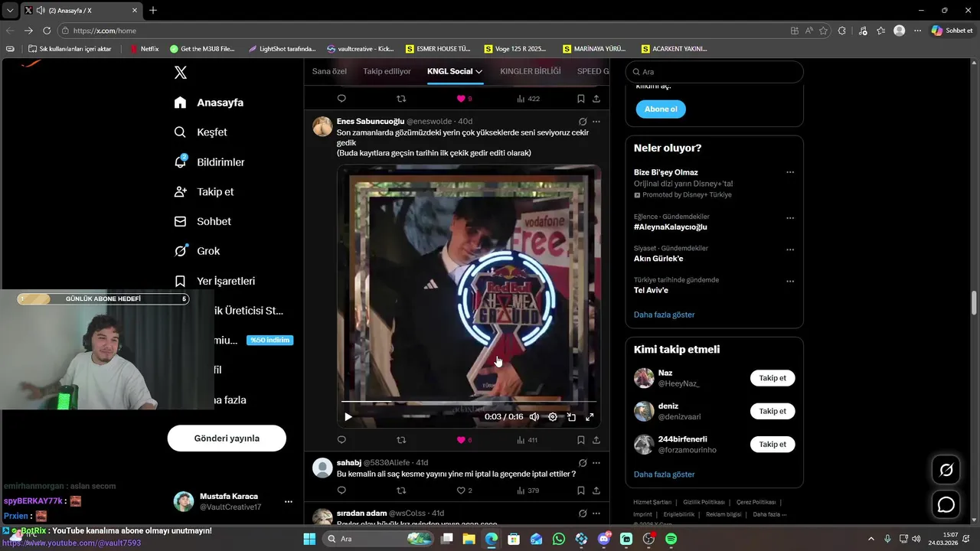Repost sahabj's post
The image size is (980, 551).
(x=401, y=491)
